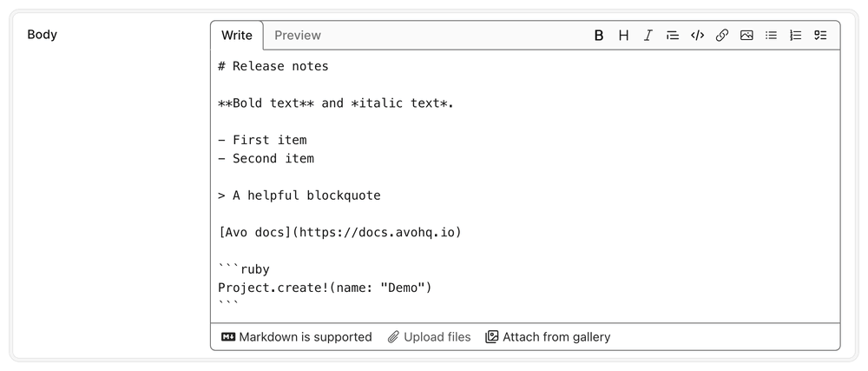868x371 pixels.
Task: Open the Markdown is supported link
Action: click(297, 336)
